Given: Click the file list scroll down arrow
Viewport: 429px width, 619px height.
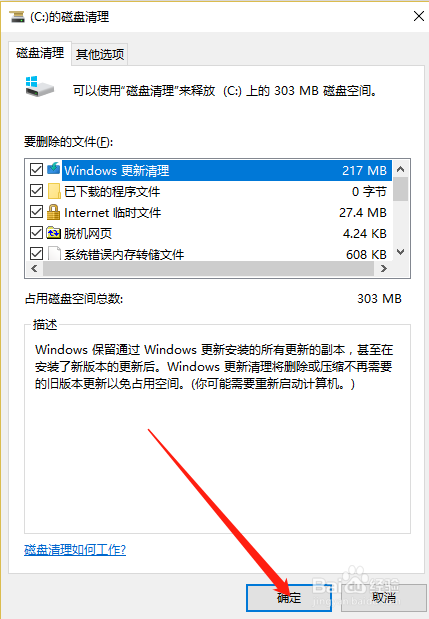Looking at the screenshot, I should pos(401,252).
